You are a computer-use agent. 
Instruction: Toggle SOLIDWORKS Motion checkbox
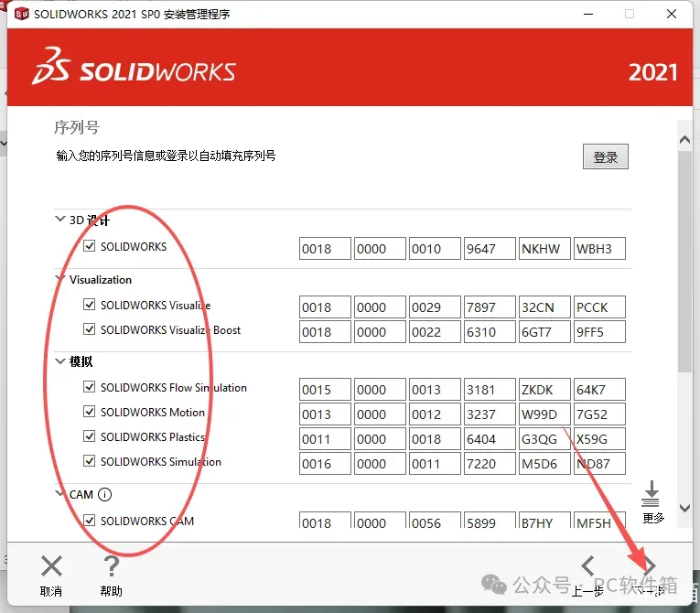(x=90, y=411)
